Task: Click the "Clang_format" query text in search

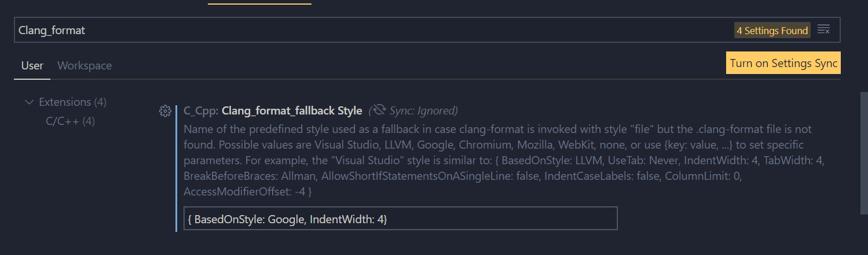Action: click(x=52, y=30)
